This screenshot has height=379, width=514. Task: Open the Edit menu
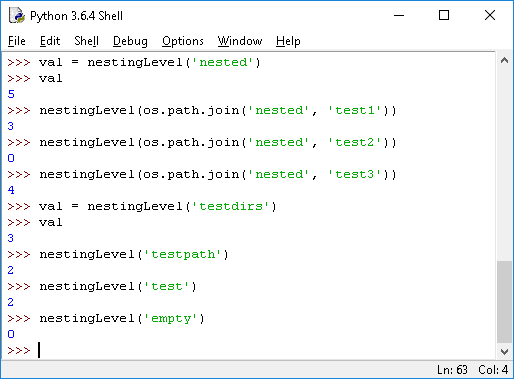[x=50, y=41]
